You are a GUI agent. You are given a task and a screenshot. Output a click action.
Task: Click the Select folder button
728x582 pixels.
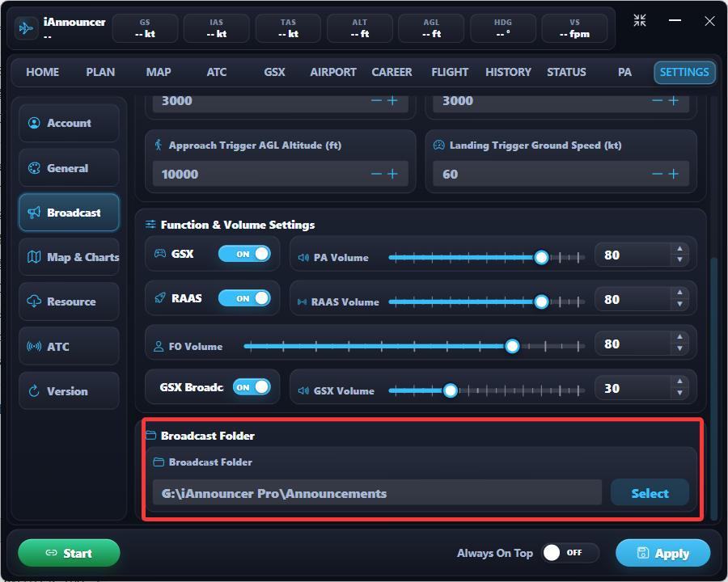pyautogui.click(x=650, y=493)
